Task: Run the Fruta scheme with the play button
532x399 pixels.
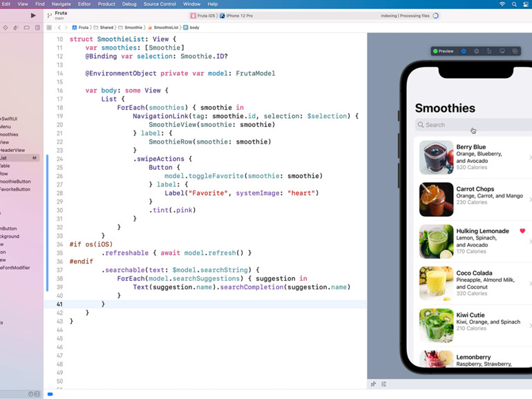Action: coord(33,16)
